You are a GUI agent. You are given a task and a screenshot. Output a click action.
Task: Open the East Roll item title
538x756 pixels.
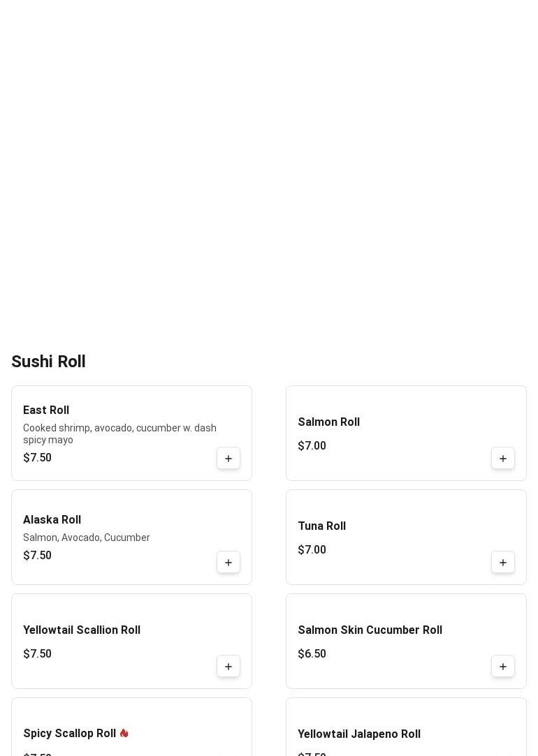click(x=46, y=410)
